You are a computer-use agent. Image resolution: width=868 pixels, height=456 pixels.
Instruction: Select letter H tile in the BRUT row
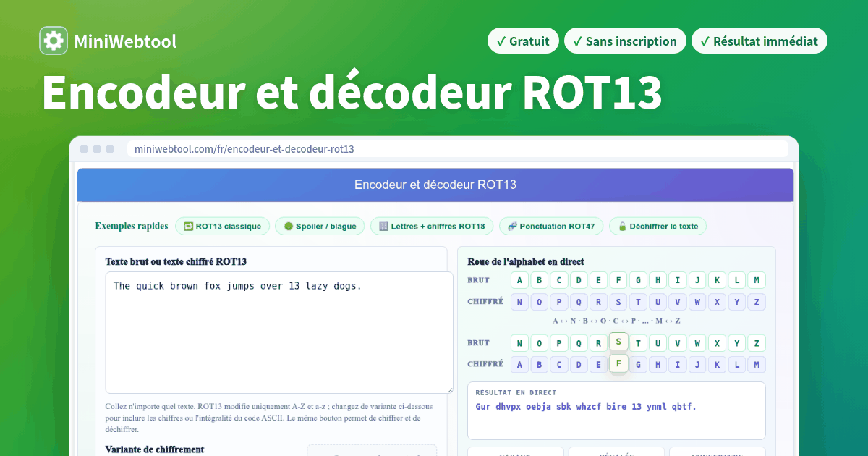pyautogui.click(x=658, y=280)
